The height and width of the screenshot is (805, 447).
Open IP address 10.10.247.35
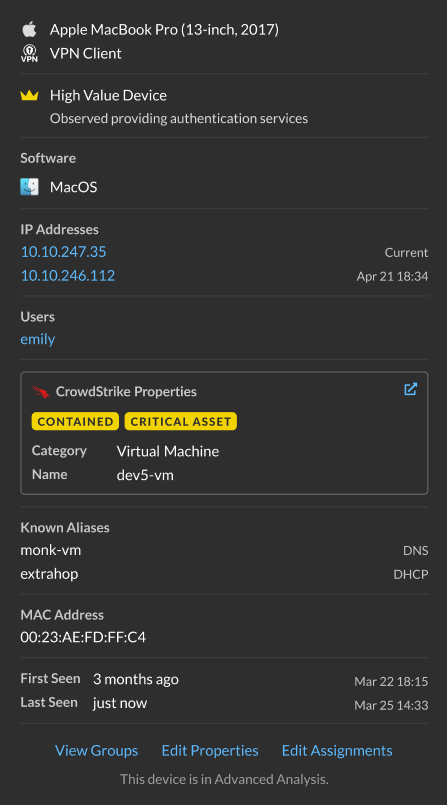[64, 252]
